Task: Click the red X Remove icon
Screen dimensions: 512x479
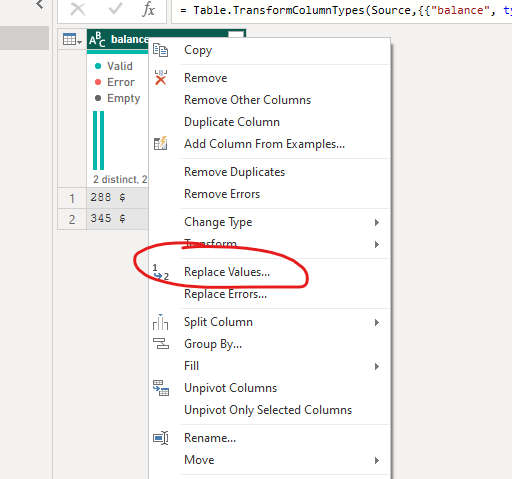Action: pyautogui.click(x=161, y=78)
